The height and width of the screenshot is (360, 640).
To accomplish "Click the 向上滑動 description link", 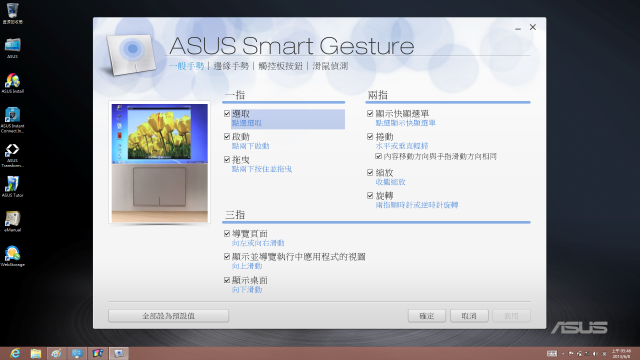I will tap(247, 266).
